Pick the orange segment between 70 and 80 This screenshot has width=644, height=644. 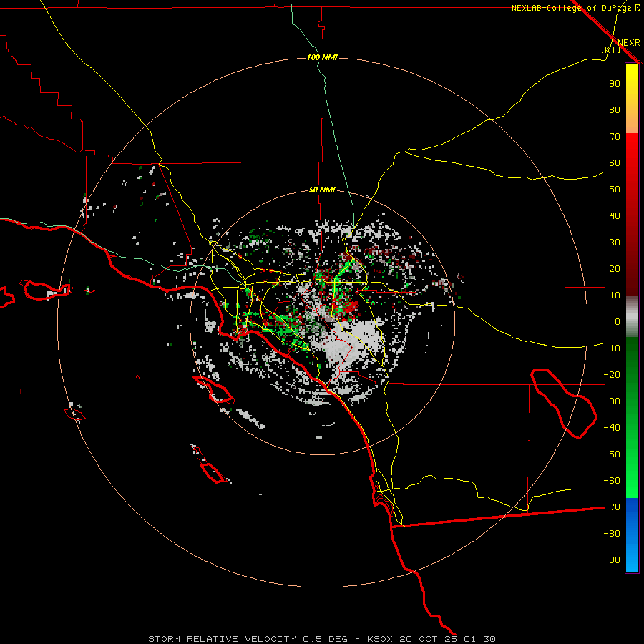(632, 123)
